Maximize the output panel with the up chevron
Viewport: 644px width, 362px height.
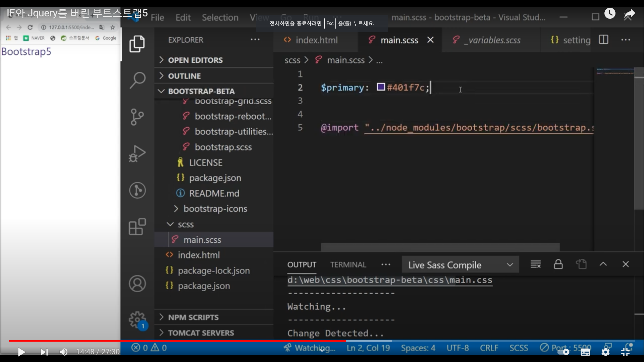603,264
